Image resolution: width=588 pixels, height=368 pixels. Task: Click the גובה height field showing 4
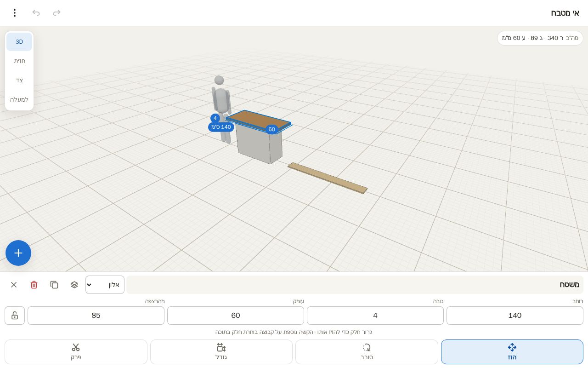click(x=375, y=316)
